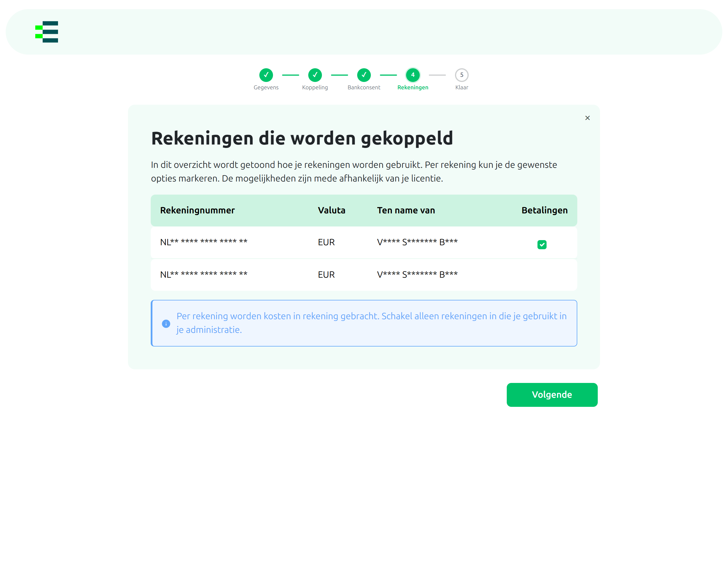Close the Rekeningen dialog with the X

[x=587, y=118]
